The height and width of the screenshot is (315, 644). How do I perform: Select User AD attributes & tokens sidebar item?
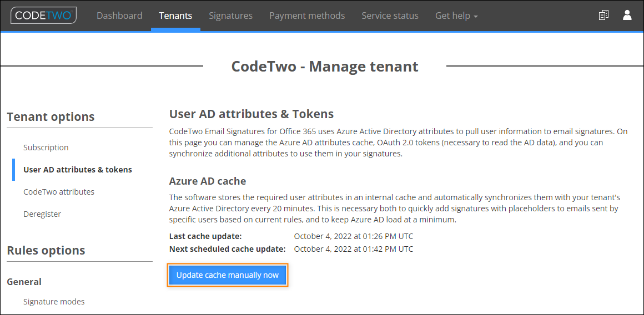(78, 169)
